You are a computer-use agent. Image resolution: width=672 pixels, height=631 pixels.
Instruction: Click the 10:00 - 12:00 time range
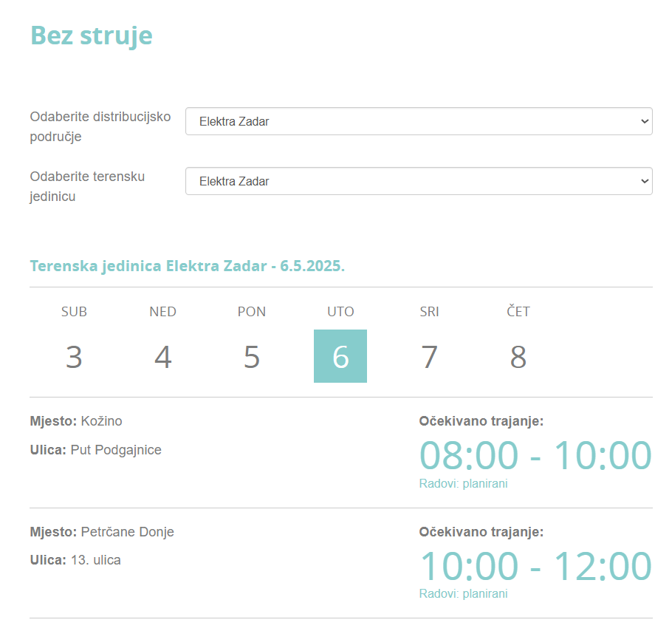pos(535,566)
